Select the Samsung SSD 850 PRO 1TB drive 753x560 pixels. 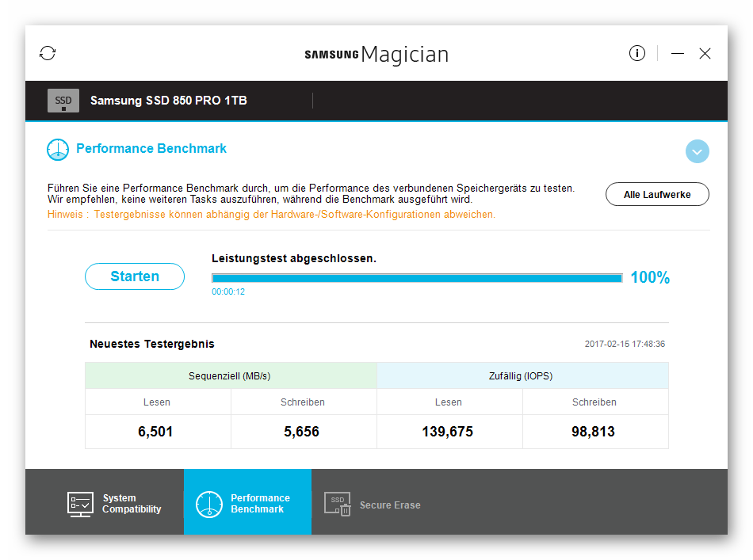169,101
